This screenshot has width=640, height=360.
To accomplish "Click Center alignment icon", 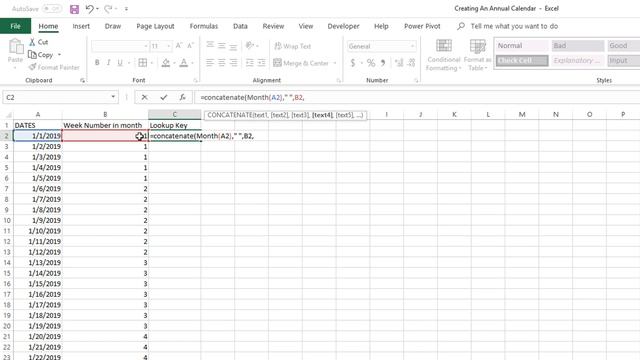I will [222, 63].
